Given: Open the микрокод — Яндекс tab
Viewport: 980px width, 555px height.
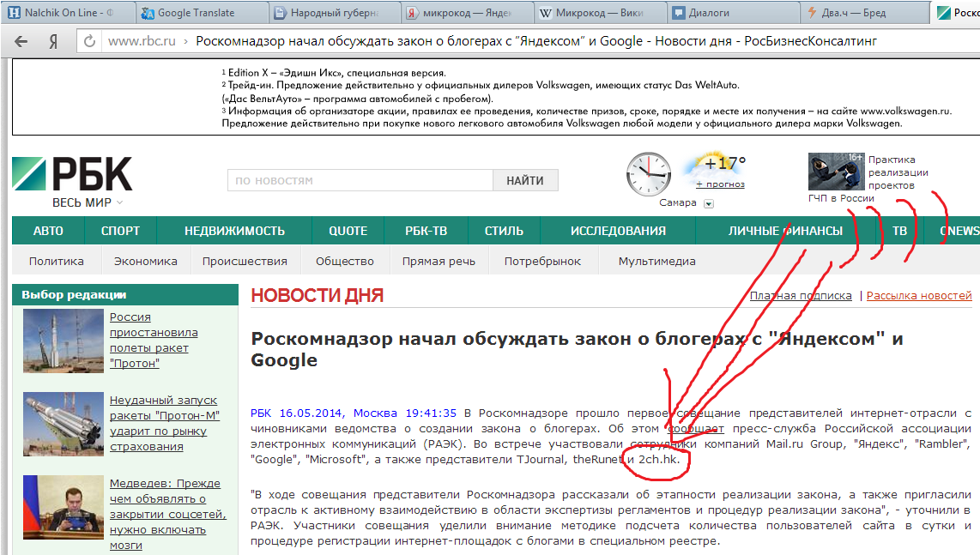Looking at the screenshot, I should click(x=468, y=13).
